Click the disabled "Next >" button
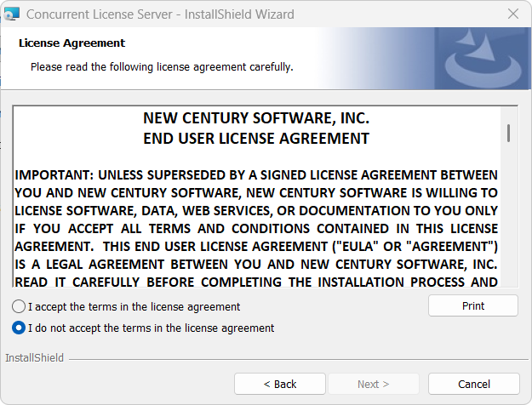This screenshot has width=532, height=405. [373, 384]
